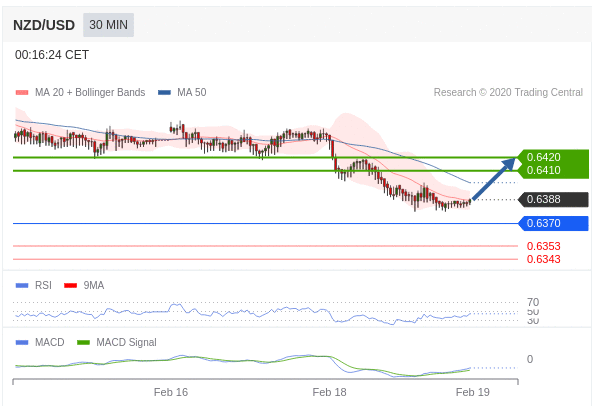Click the 9MA red legend marker

[x=71, y=285]
